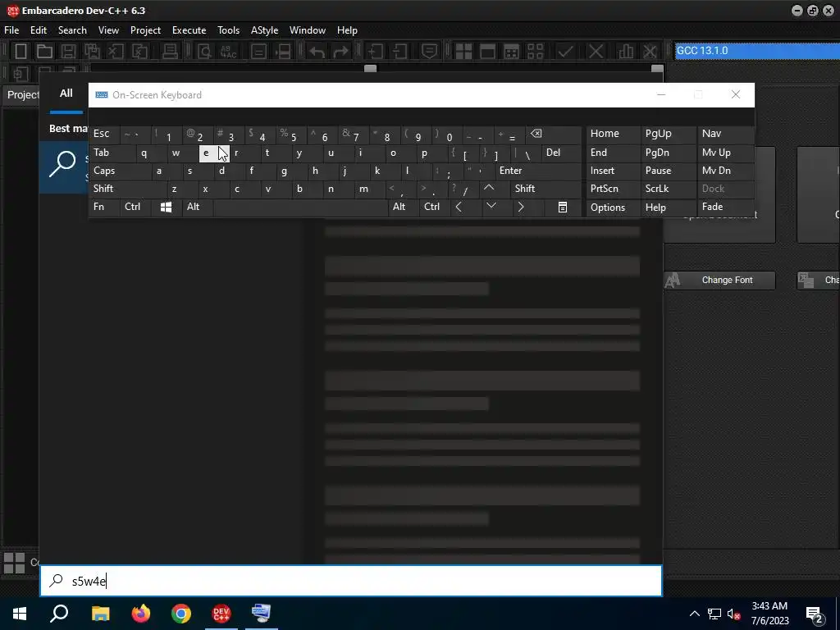Toggle the Nav mode key
The width and height of the screenshot is (840, 630).
click(x=726, y=134)
